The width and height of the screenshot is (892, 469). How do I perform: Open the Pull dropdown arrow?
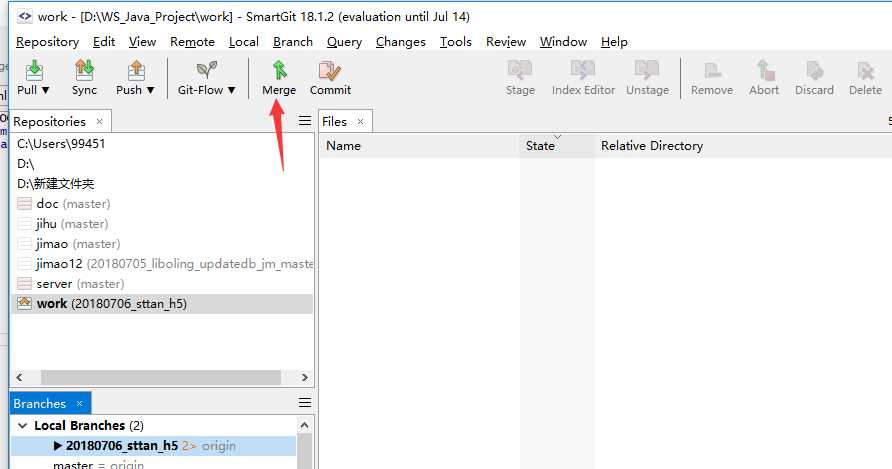(46, 90)
